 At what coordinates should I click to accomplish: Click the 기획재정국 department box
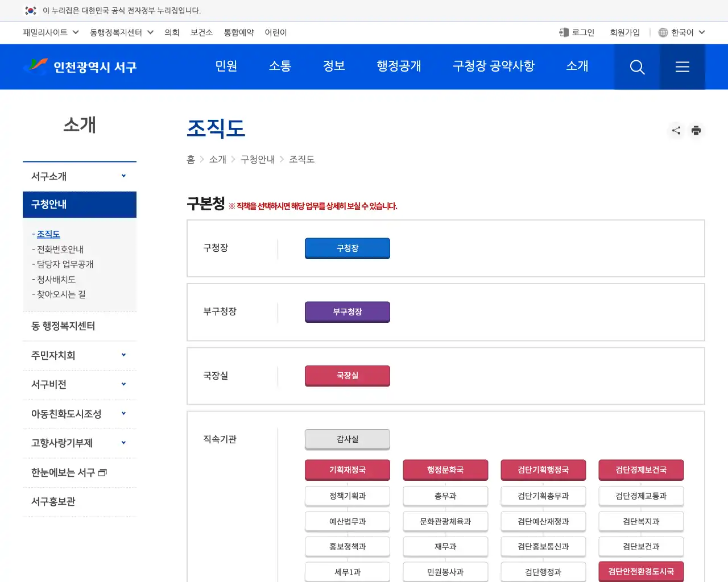click(347, 470)
